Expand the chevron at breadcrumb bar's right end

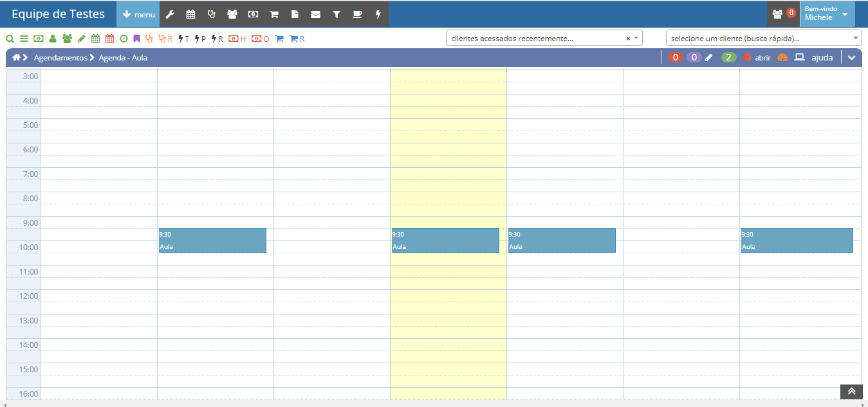852,57
